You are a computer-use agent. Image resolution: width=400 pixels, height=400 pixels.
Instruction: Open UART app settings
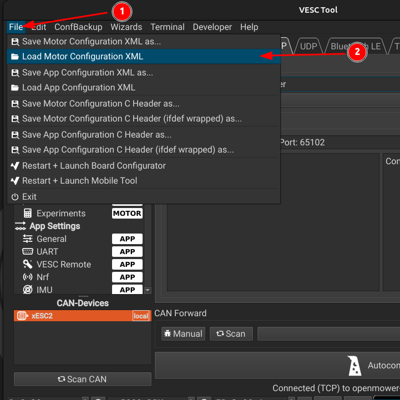click(x=47, y=252)
